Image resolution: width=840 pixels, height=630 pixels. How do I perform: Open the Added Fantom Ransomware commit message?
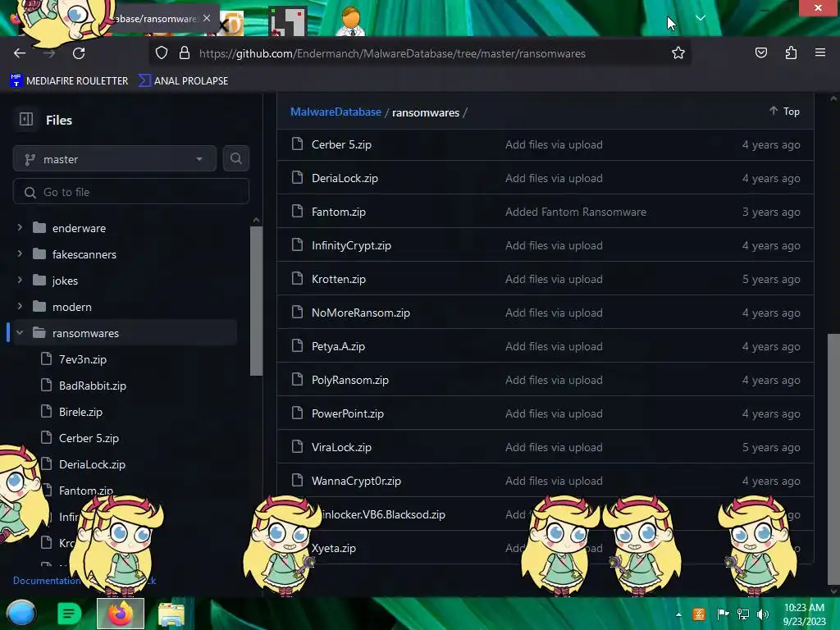[575, 212]
